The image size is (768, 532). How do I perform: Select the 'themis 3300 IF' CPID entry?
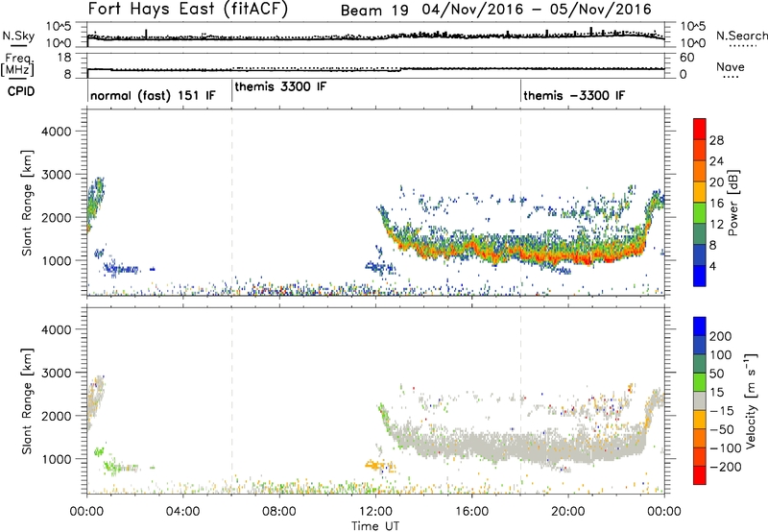(x=280, y=86)
